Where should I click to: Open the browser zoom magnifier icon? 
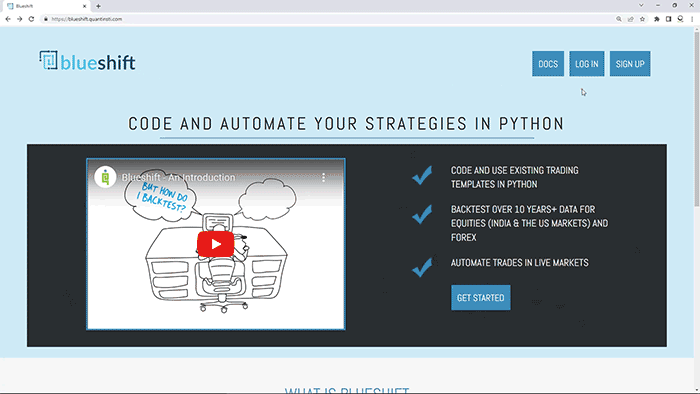tap(619, 19)
